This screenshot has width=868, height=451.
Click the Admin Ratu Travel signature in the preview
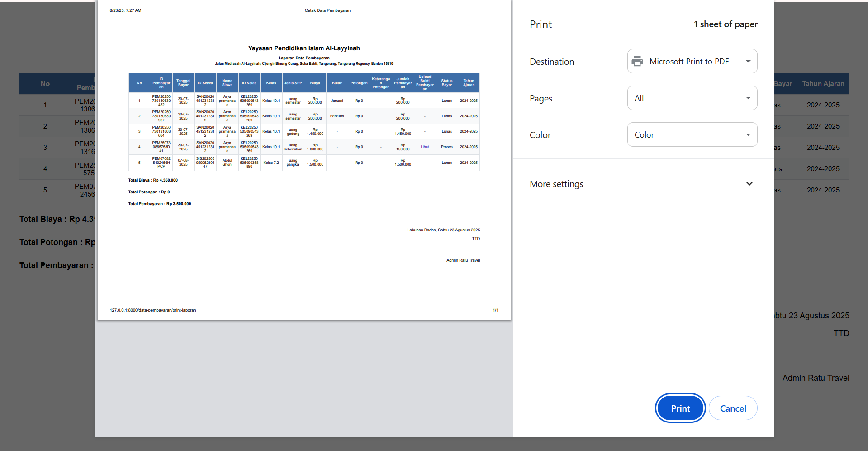coord(463,260)
